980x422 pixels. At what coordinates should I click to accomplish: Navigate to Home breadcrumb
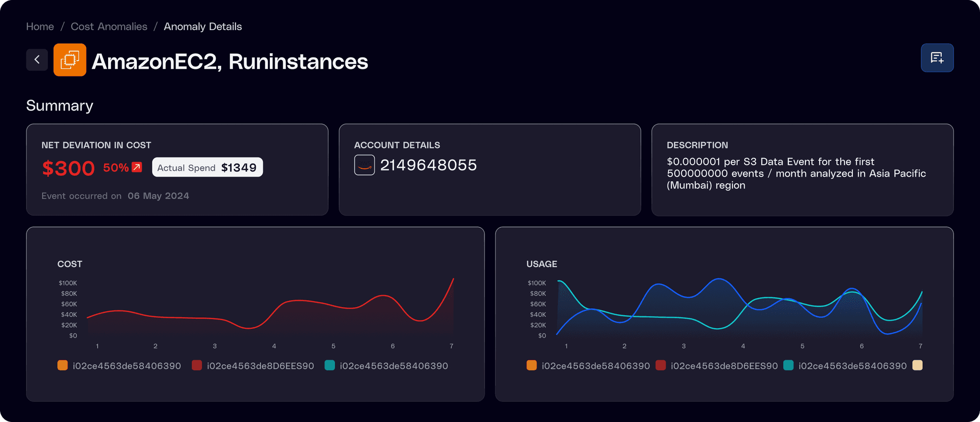tap(40, 26)
